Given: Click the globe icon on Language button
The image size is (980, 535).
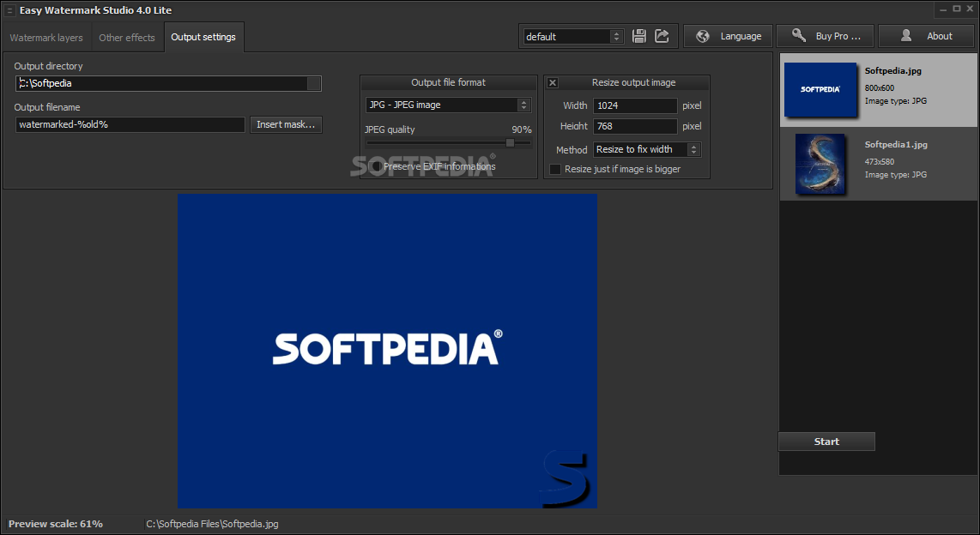Looking at the screenshot, I should click(703, 36).
